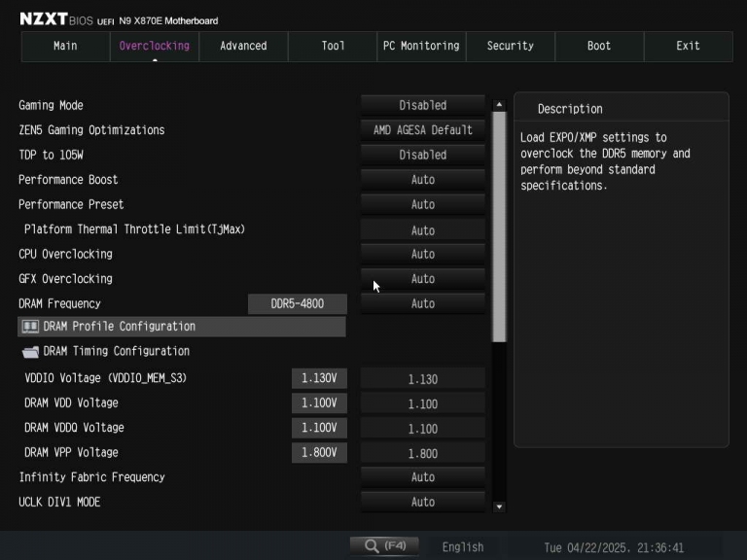This screenshot has height=560, width=747.
Task: Click the 1.130V VDDIO current reading
Action: coord(319,378)
